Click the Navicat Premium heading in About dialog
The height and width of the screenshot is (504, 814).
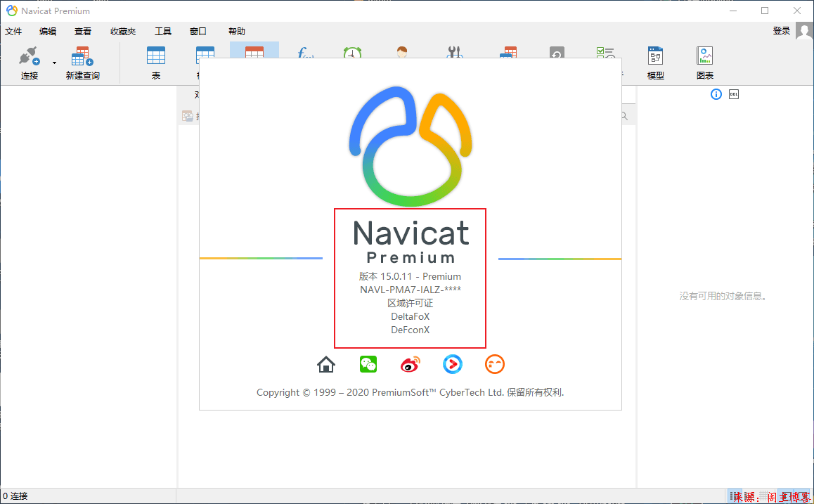411,242
